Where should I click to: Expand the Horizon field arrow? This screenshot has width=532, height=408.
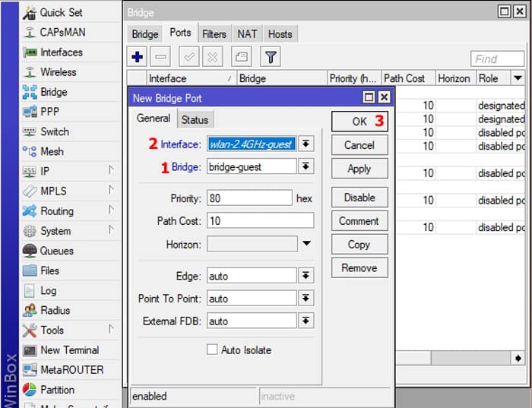coord(306,244)
